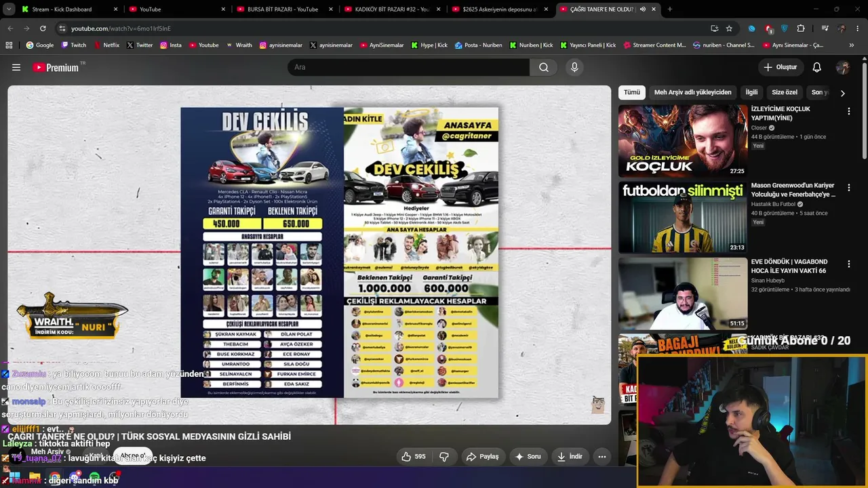Open the YouTube guide hamburger menu
Viewport: 868px width, 488px height.
(16, 67)
